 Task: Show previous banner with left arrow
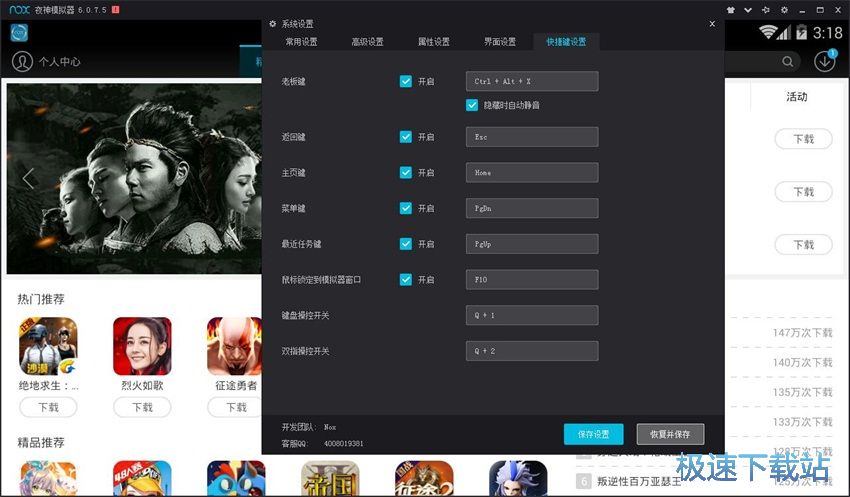click(x=28, y=178)
